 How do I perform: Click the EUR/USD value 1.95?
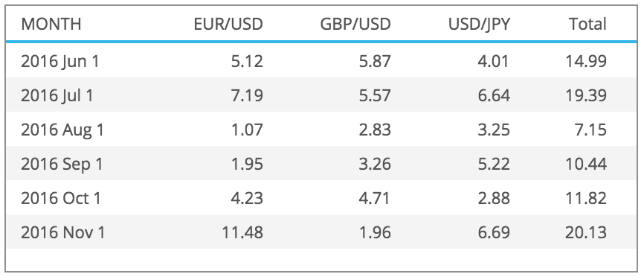[246, 165]
